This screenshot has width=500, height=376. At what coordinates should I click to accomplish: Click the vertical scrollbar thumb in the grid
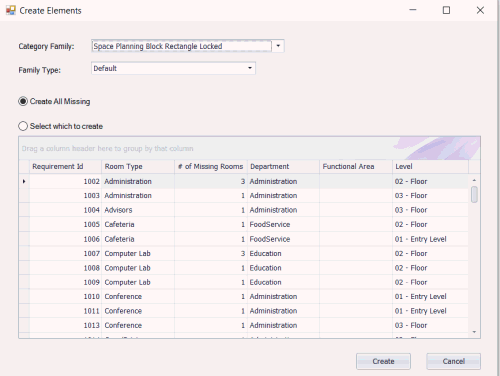click(474, 194)
